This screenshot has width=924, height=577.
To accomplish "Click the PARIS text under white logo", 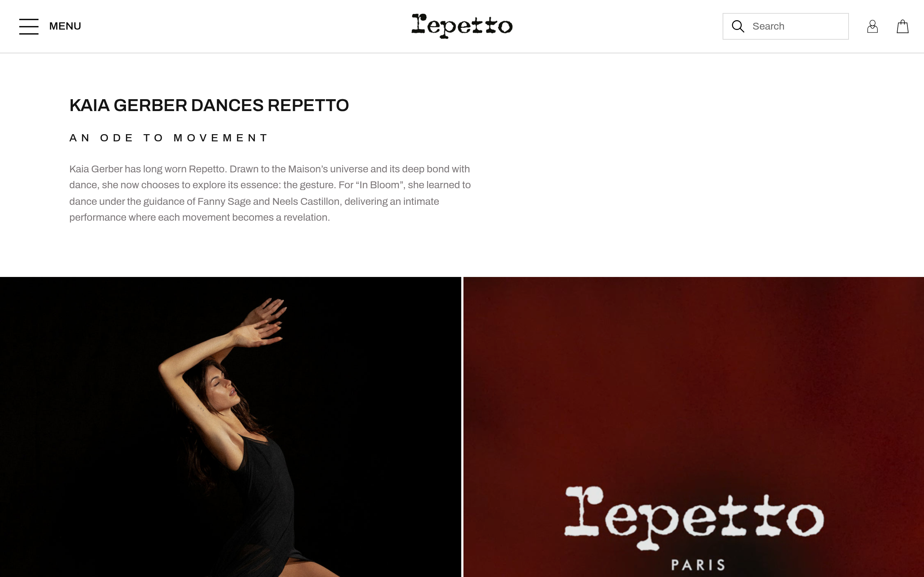I will 698,565.
